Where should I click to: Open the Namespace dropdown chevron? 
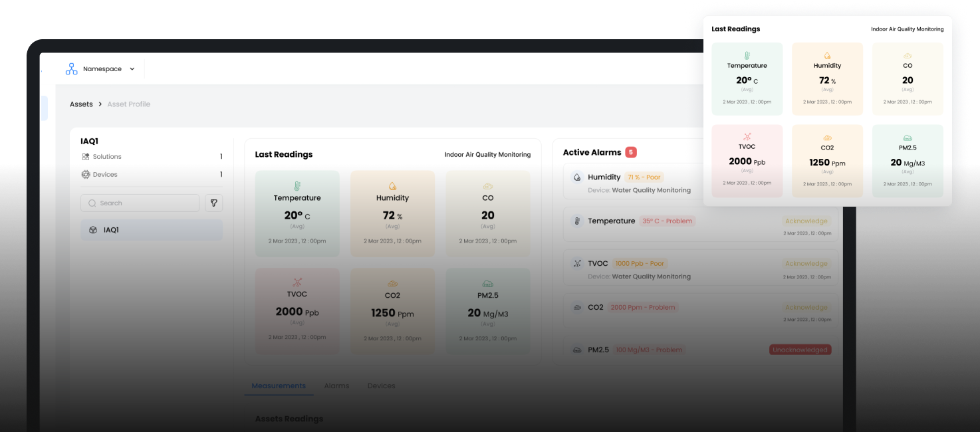[x=132, y=69]
